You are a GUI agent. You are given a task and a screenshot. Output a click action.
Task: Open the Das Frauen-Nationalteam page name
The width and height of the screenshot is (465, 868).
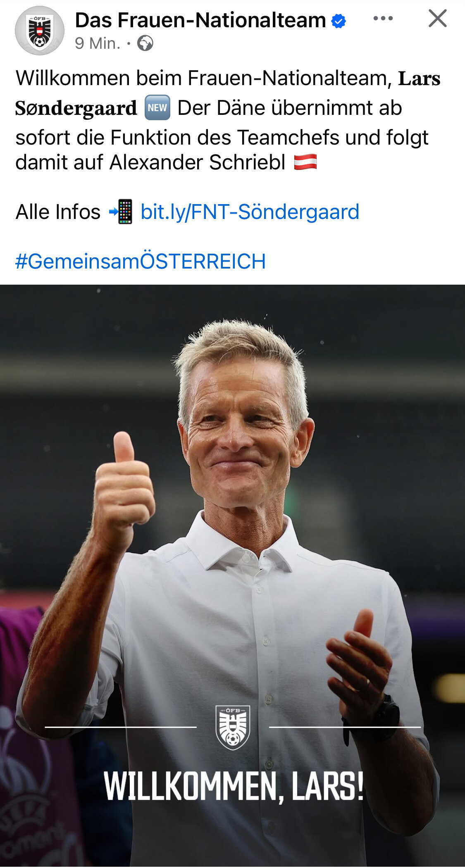[200, 20]
